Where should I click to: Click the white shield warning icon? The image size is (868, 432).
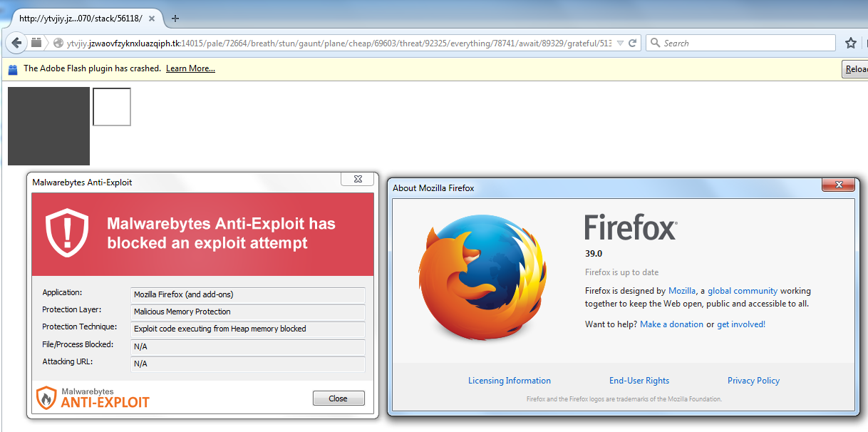(x=67, y=233)
